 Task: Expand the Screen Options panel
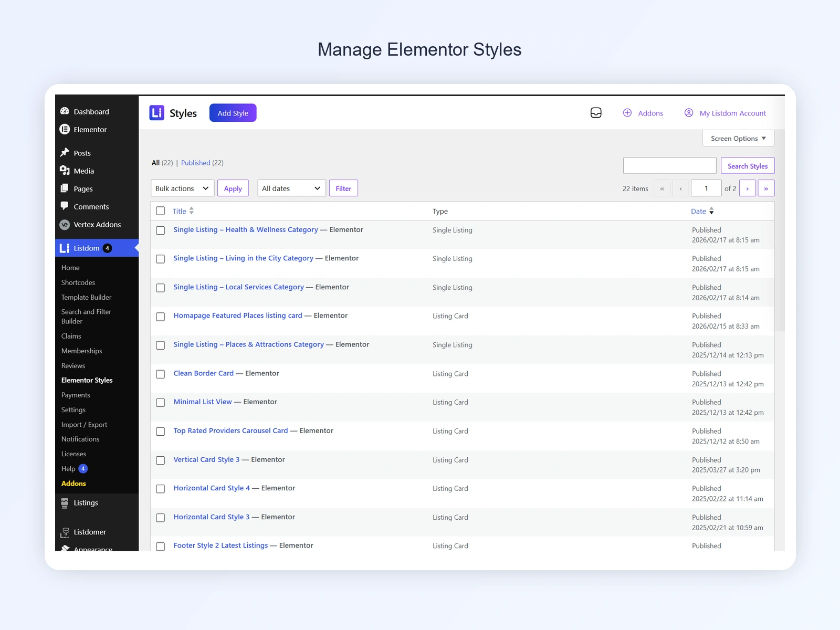(738, 139)
